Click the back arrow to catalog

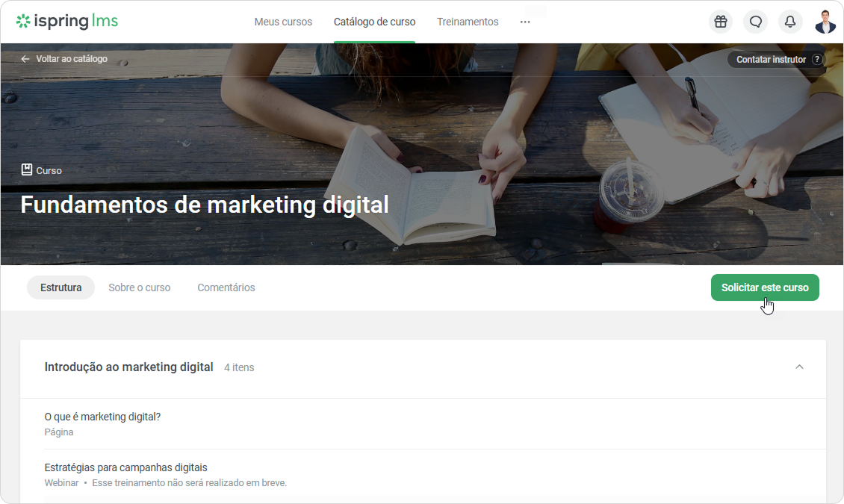(x=25, y=59)
